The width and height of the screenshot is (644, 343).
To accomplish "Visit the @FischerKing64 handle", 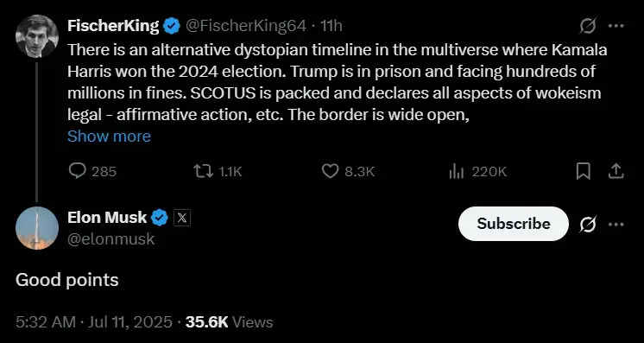I will 246,26.
